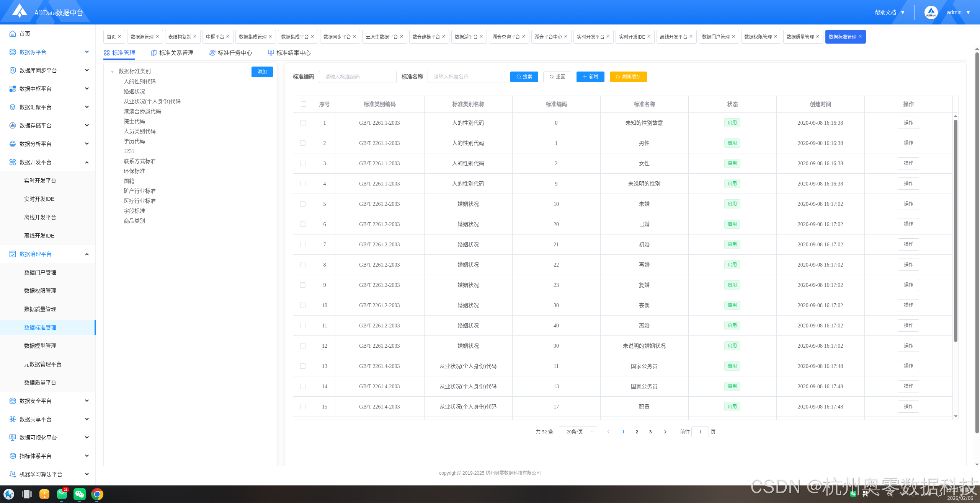Close the 数据标准管理 tab with its X
The width and height of the screenshot is (980, 503).
(860, 36)
